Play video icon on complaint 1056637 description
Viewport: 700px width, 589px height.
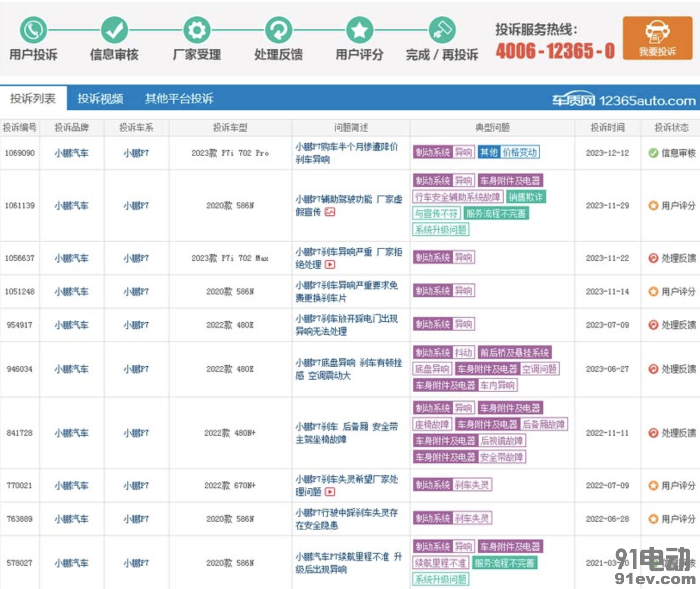(x=330, y=264)
